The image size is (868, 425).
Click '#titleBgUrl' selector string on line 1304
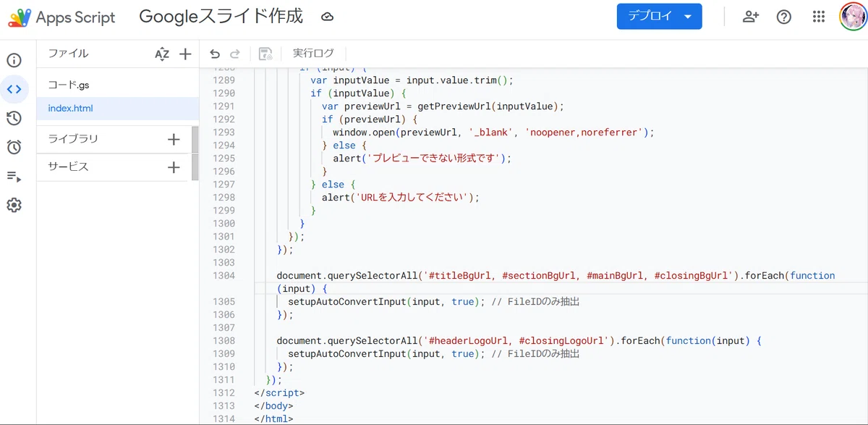click(x=459, y=276)
